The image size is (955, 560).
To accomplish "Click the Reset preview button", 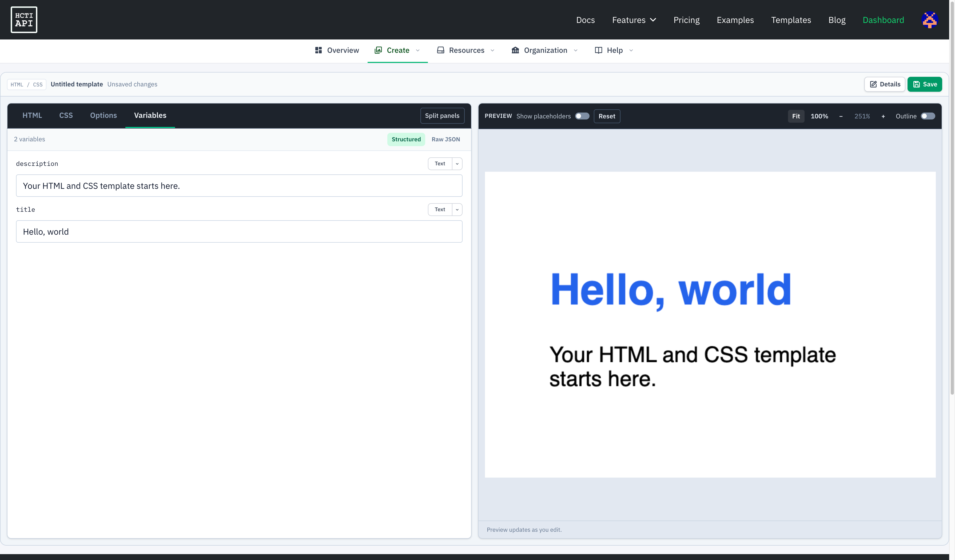I will coord(607,116).
